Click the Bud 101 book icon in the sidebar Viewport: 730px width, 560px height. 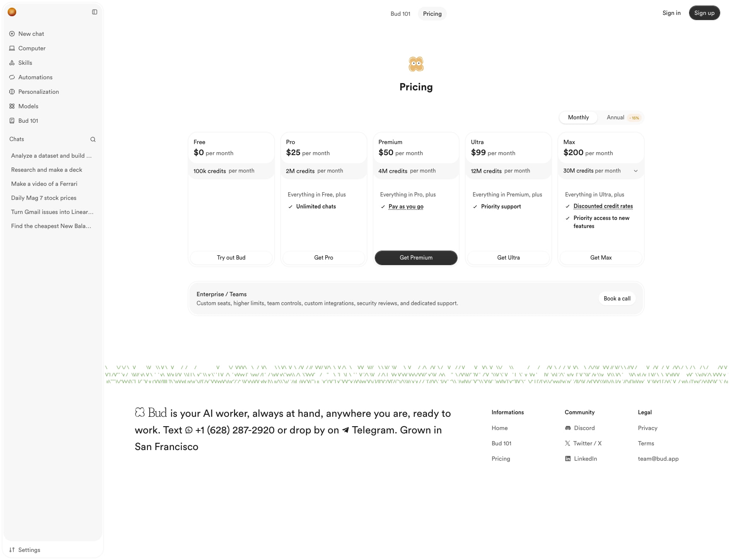click(12, 121)
